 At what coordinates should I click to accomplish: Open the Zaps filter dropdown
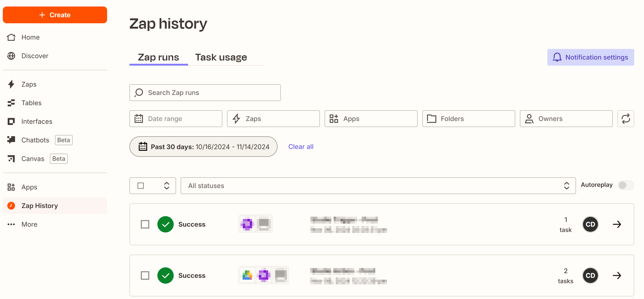(x=273, y=119)
